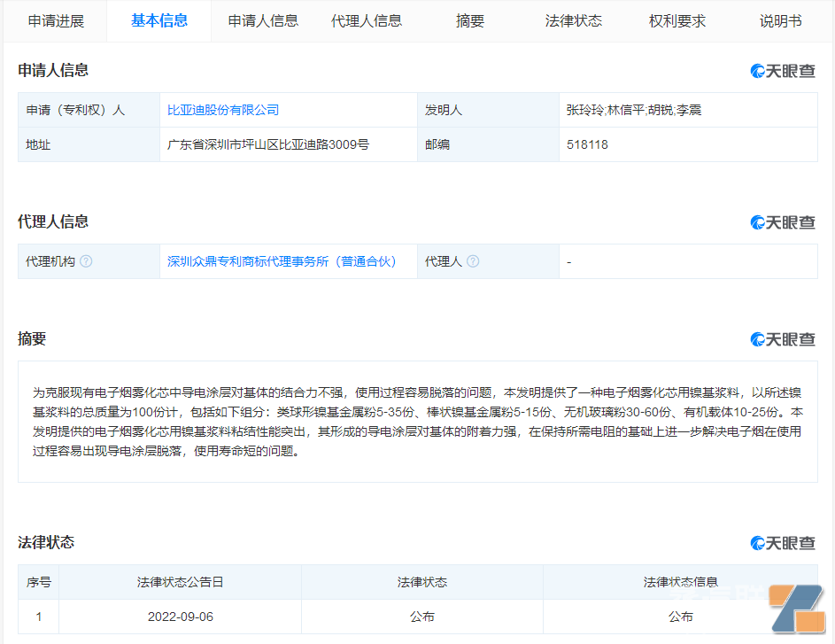Click help icon next to 代理人

click(473, 261)
